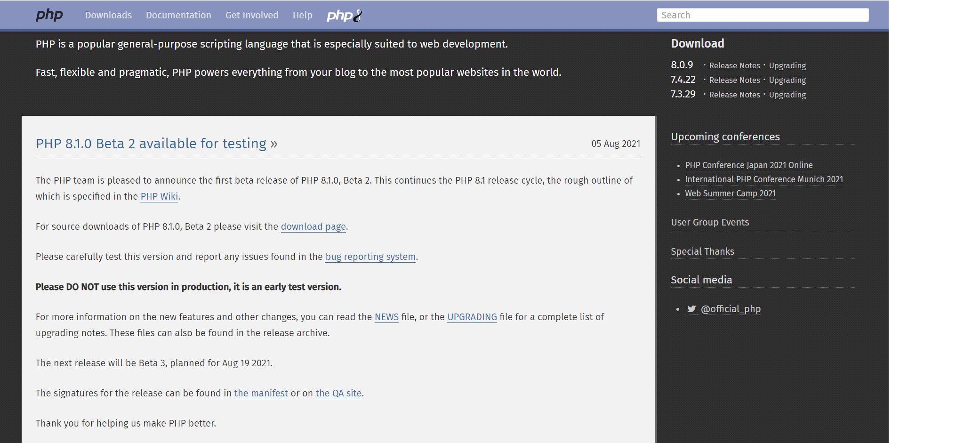Screen dimensions: 980x443
Task: Open Release Notes for 8.0.9
Action: 734,65
